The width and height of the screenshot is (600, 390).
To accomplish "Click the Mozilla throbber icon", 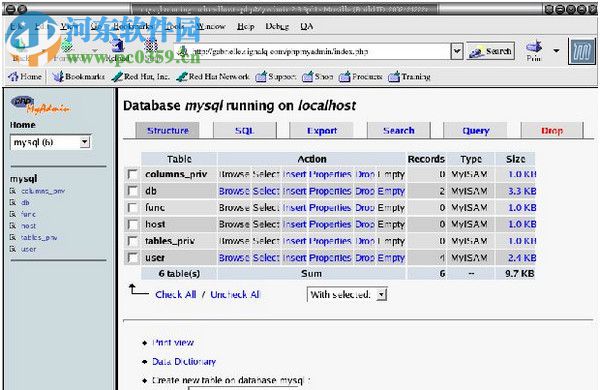I will pyautogui.click(x=582, y=51).
